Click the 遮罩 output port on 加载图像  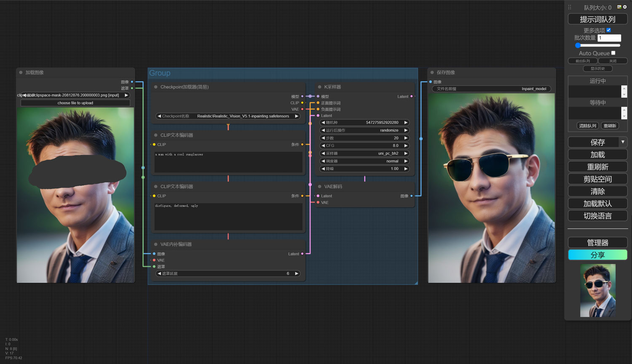(x=132, y=88)
